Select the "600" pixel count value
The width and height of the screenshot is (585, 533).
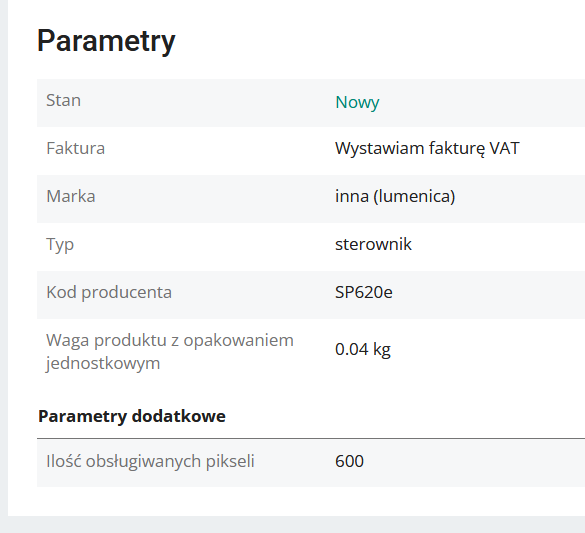coord(349,461)
